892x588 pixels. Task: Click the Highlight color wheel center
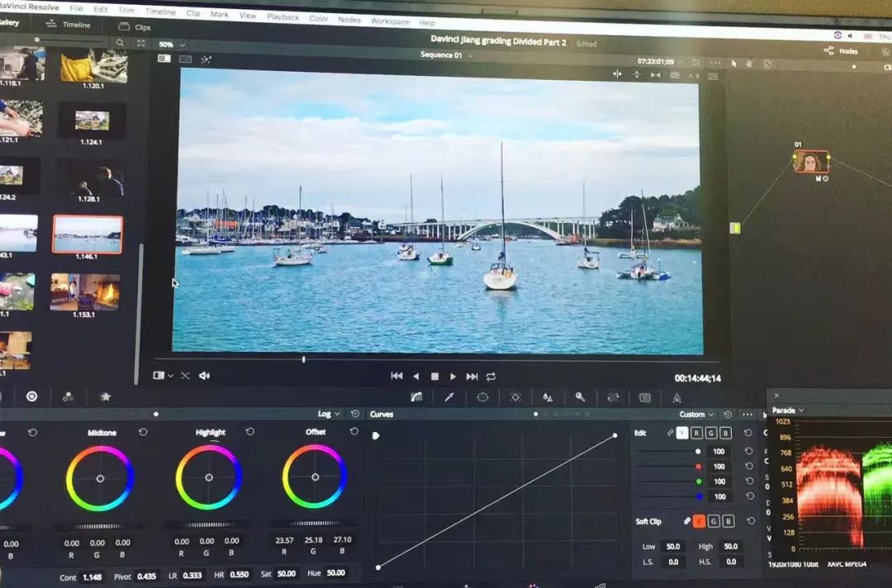point(209,477)
